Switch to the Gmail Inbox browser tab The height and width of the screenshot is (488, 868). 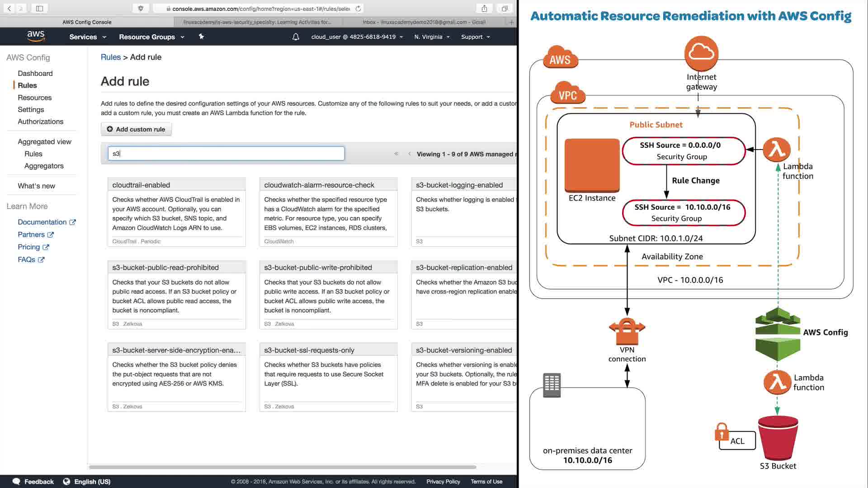tap(424, 22)
